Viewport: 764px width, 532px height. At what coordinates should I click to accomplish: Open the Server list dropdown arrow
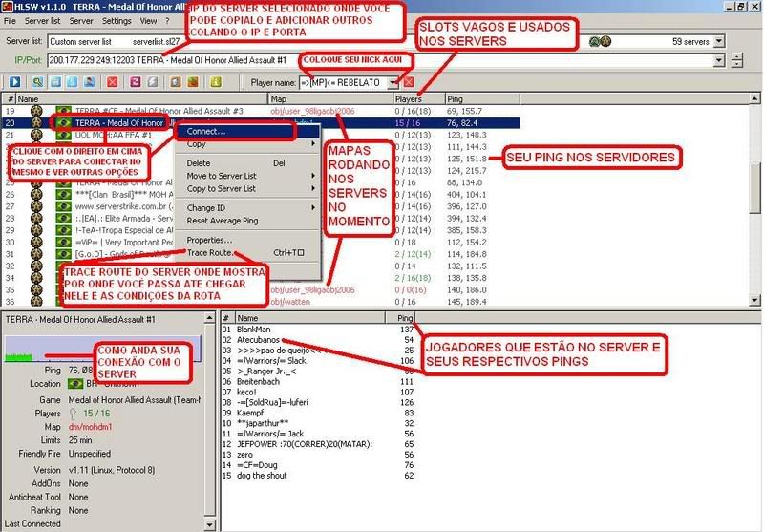(x=719, y=41)
